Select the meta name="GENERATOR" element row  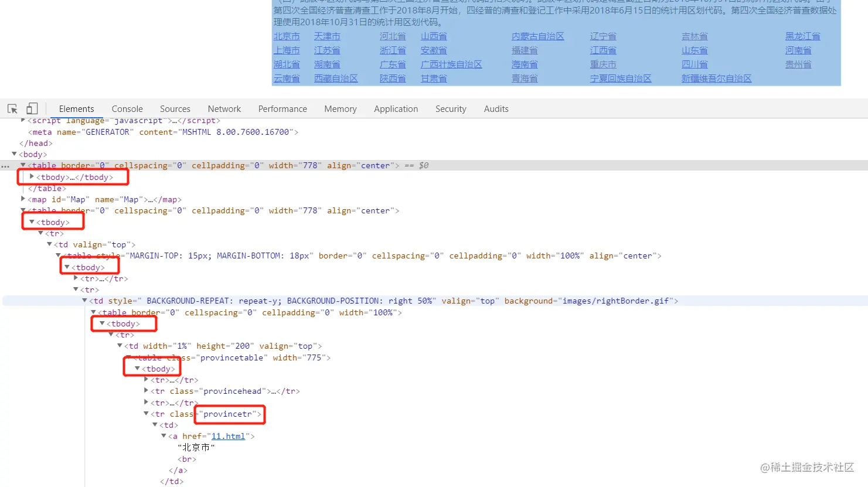point(164,132)
